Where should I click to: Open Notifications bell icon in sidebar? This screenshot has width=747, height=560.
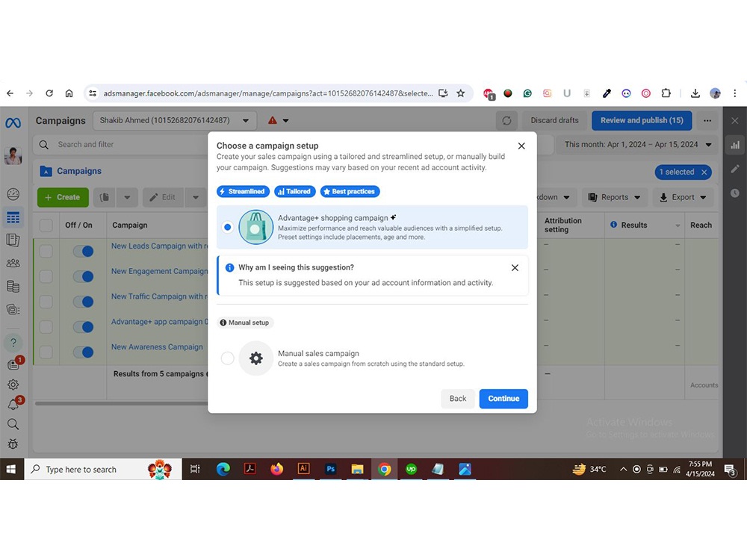(x=13, y=404)
